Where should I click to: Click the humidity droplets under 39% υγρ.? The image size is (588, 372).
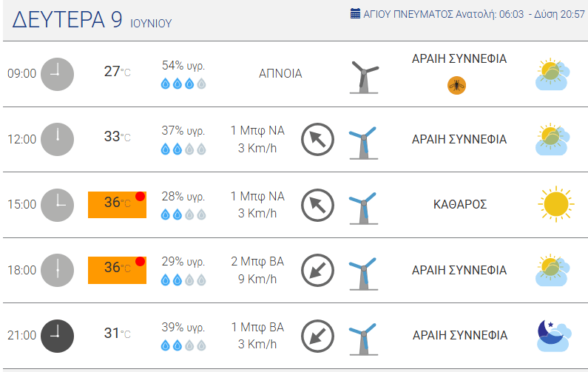[x=183, y=345]
